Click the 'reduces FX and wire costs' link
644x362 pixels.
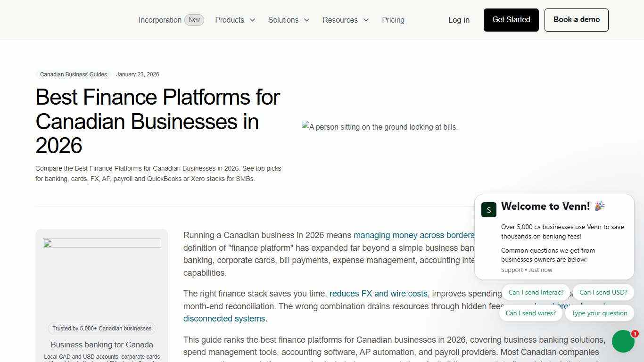[x=378, y=293]
